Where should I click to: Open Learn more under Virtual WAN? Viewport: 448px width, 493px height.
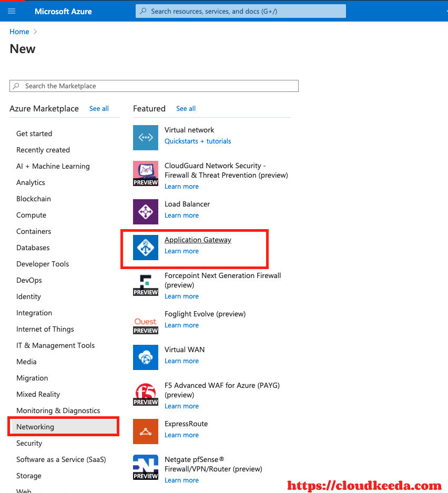coord(181,361)
